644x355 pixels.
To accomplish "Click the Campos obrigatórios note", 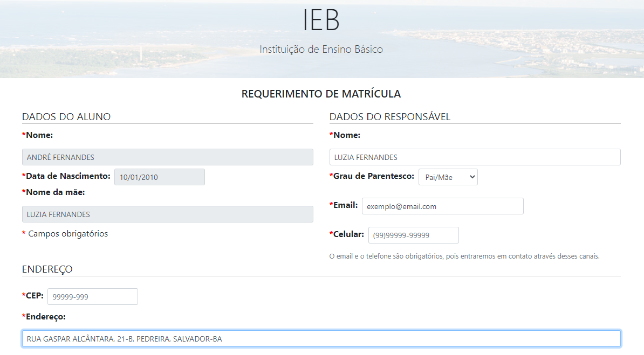I will point(66,233).
